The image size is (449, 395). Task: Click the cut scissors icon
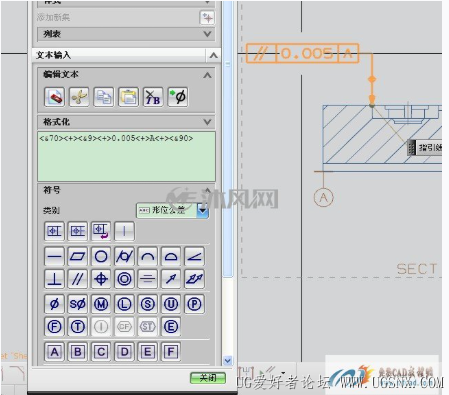tap(79, 97)
